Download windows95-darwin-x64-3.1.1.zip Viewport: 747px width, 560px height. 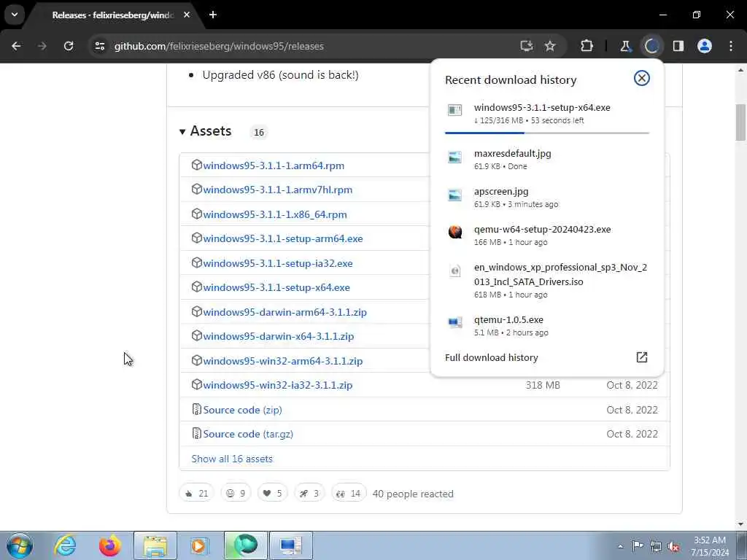(278, 336)
